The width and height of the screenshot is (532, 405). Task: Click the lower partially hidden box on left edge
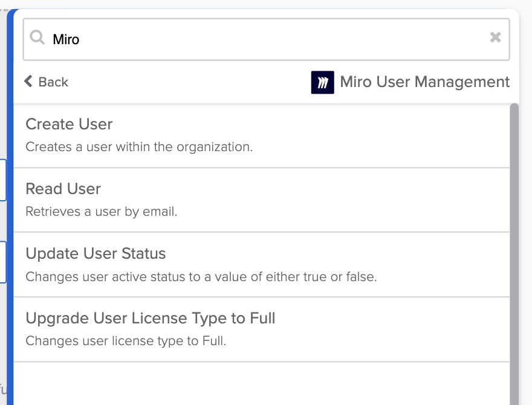3,262
